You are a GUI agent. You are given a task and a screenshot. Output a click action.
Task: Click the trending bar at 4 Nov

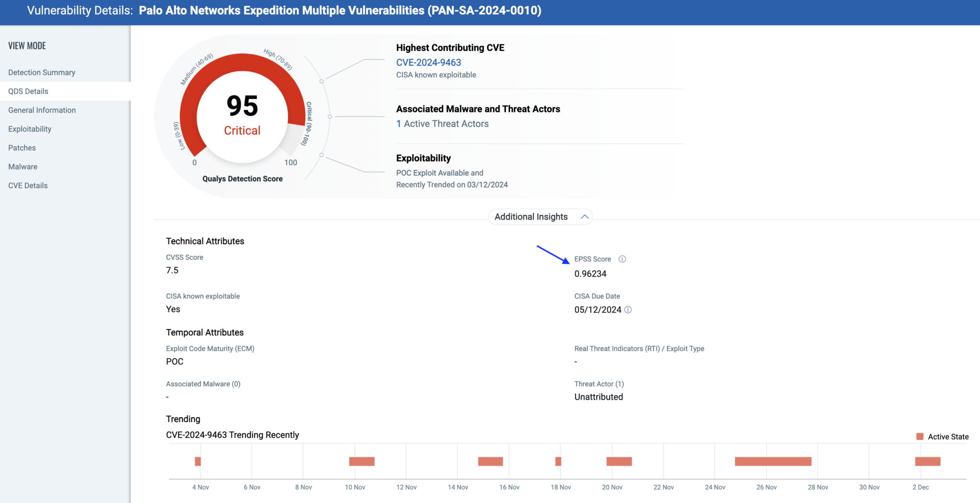(x=198, y=461)
